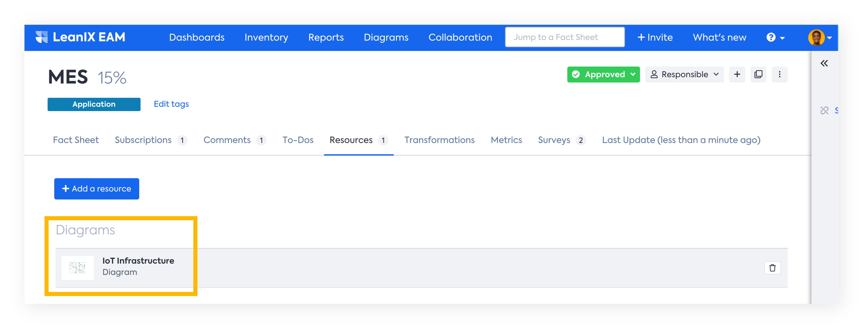Open the To-Dos tab

coord(298,140)
